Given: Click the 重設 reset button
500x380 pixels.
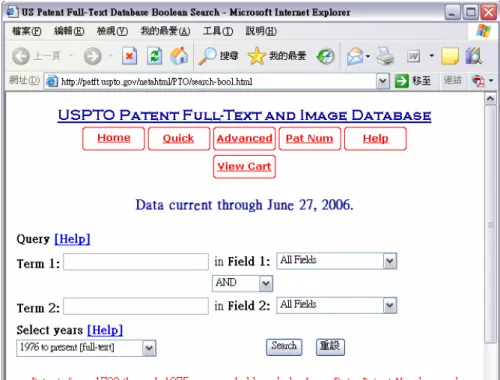Looking at the screenshot, I should 330,347.
